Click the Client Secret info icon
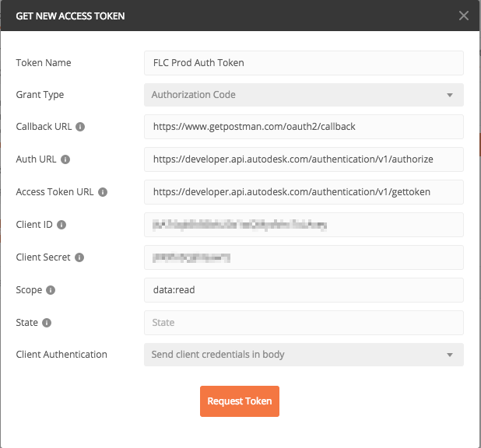Image resolution: width=481 pixels, height=448 pixels. [79, 257]
